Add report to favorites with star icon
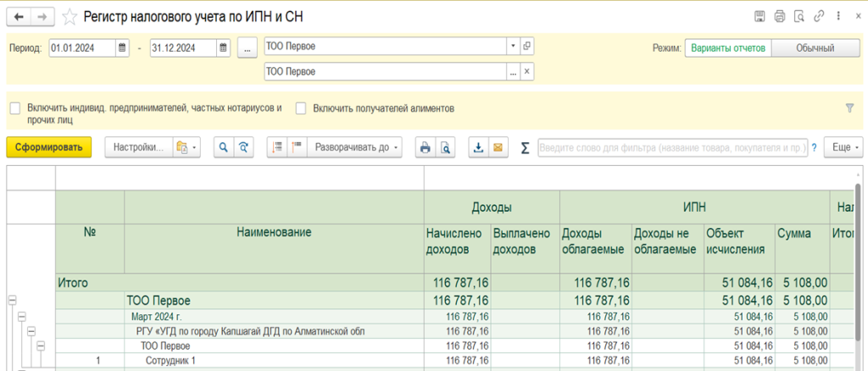 click(x=70, y=17)
